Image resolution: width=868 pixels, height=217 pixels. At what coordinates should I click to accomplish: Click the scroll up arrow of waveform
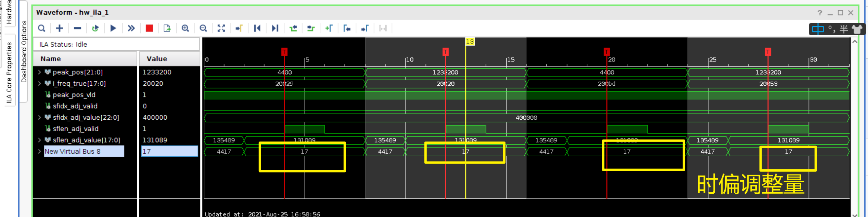[855, 41]
